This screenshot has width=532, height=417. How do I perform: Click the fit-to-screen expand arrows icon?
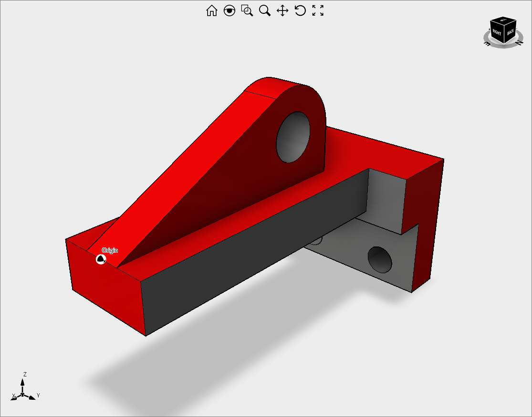point(318,11)
